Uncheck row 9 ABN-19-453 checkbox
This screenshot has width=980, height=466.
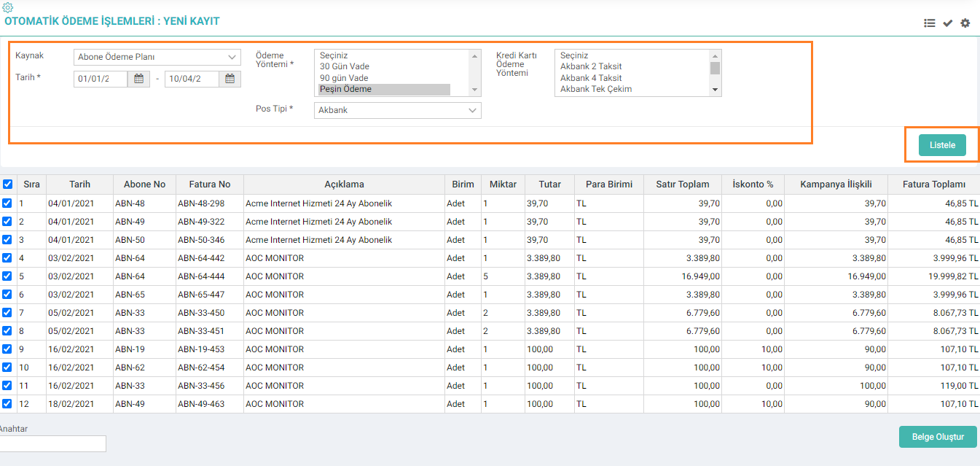pos(7,349)
